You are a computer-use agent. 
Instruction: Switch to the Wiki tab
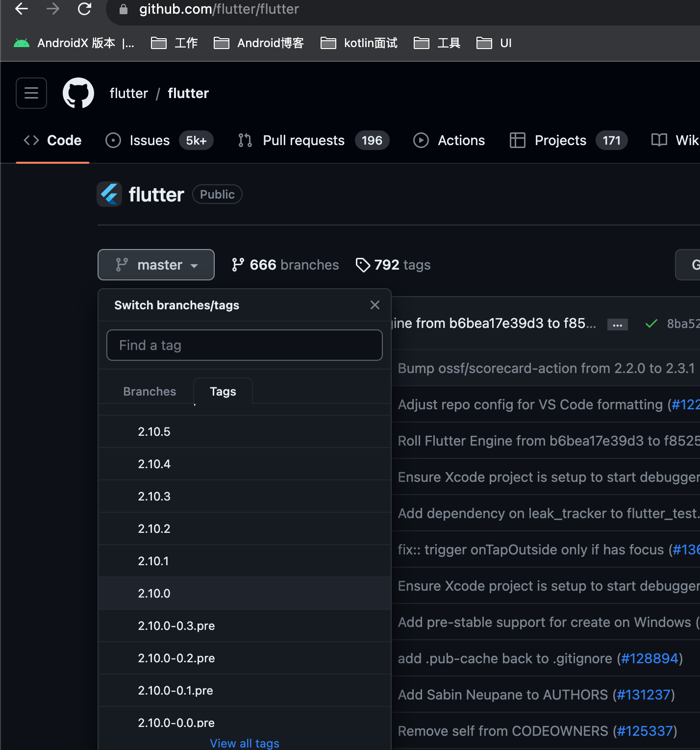[x=675, y=141]
